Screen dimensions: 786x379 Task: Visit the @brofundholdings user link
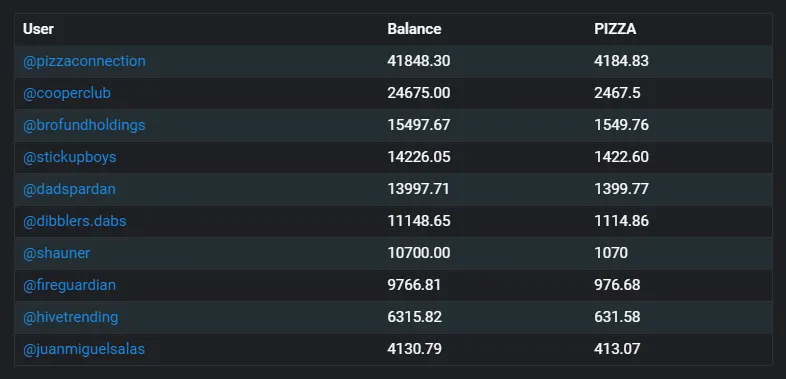(84, 125)
